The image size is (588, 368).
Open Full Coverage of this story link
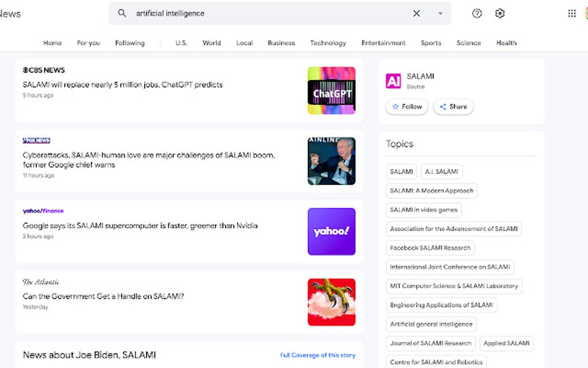click(318, 355)
